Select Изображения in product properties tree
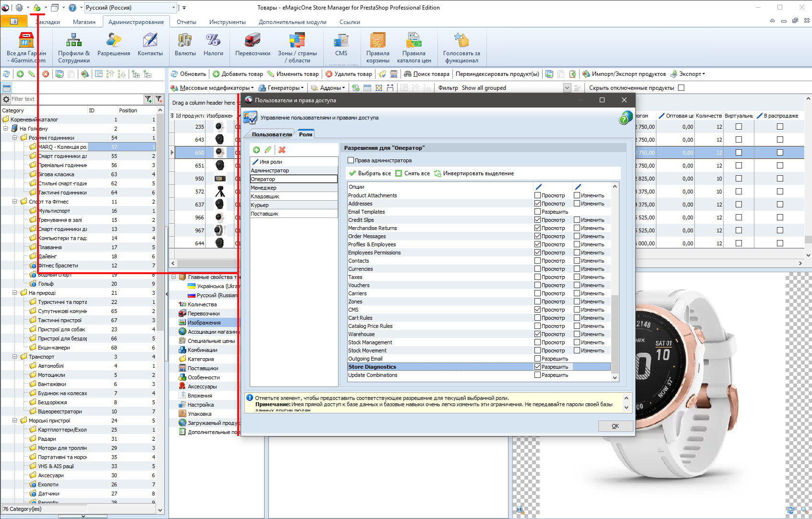Screen dimensions: 812x519 click(x=204, y=323)
